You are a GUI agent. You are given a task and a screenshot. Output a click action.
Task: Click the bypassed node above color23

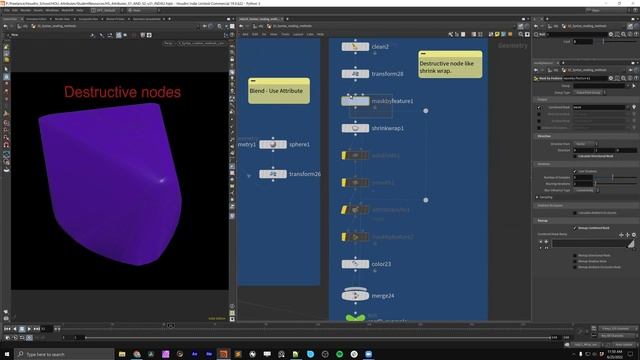(355, 237)
